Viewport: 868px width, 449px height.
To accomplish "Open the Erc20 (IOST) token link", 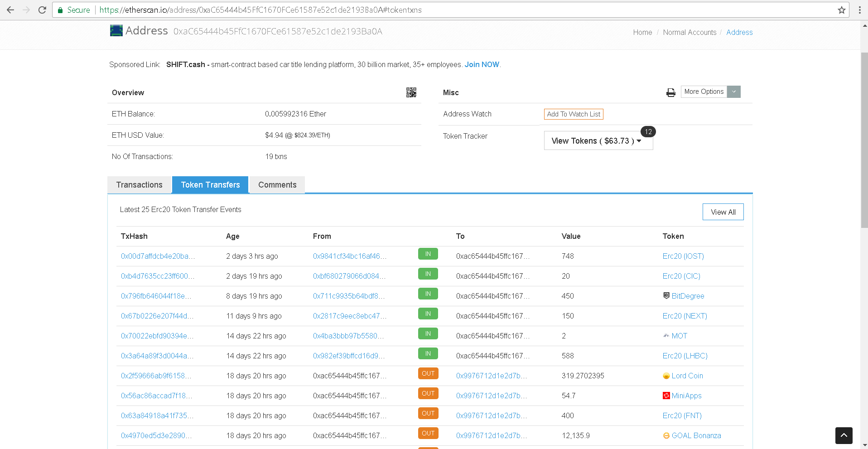I will (x=683, y=256).
